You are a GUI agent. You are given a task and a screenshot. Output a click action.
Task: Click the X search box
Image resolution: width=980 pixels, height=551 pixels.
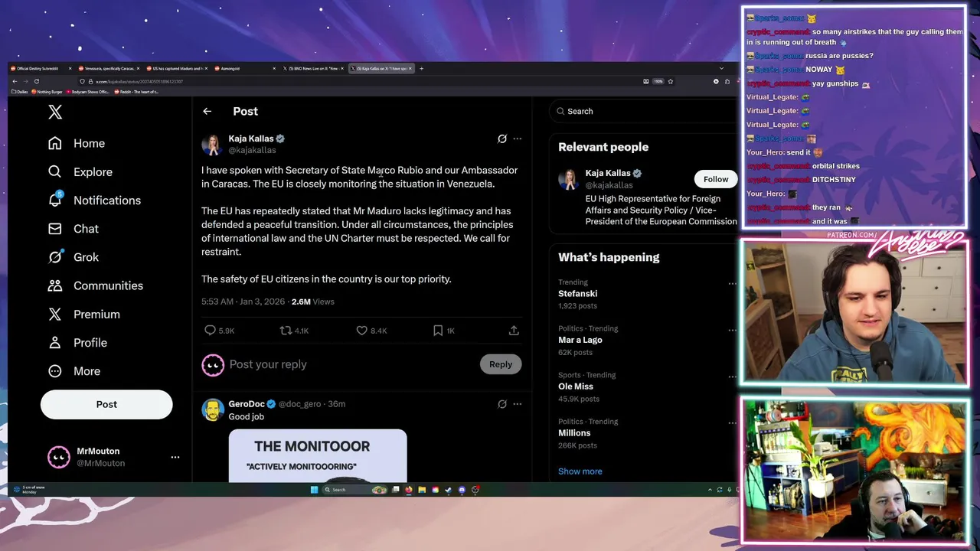[642, 111]
